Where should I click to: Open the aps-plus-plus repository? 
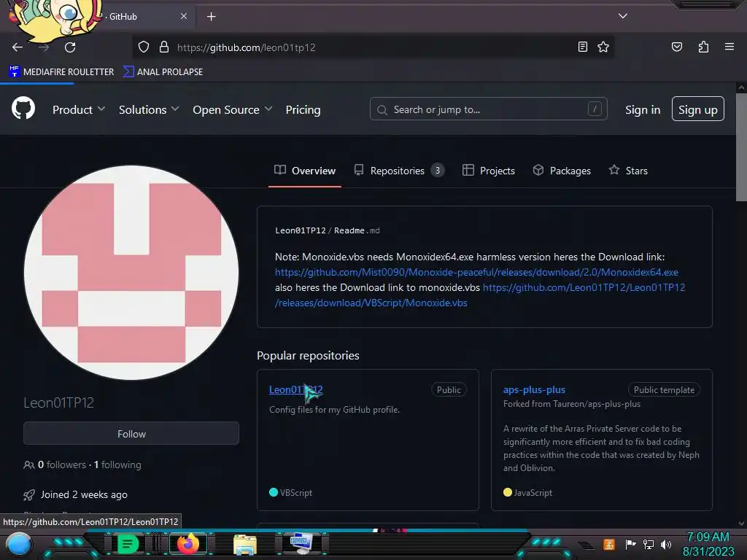click(x=534, y=389)
